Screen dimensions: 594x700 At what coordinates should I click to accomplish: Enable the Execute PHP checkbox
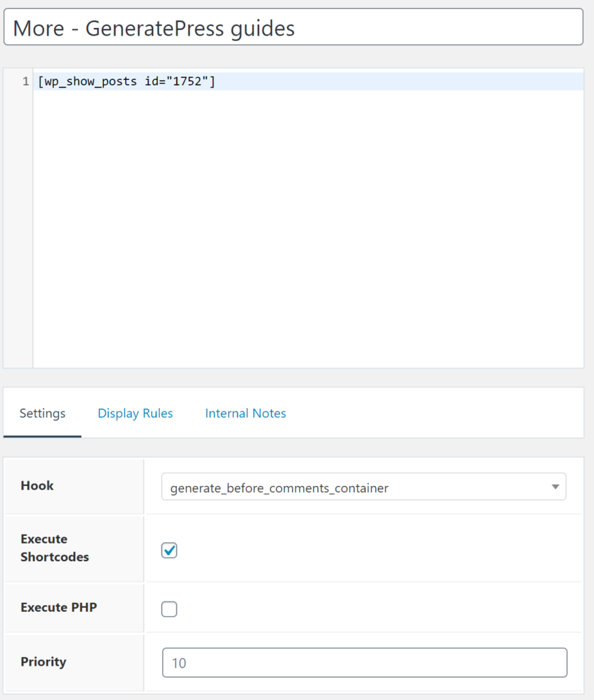(169, 609)
